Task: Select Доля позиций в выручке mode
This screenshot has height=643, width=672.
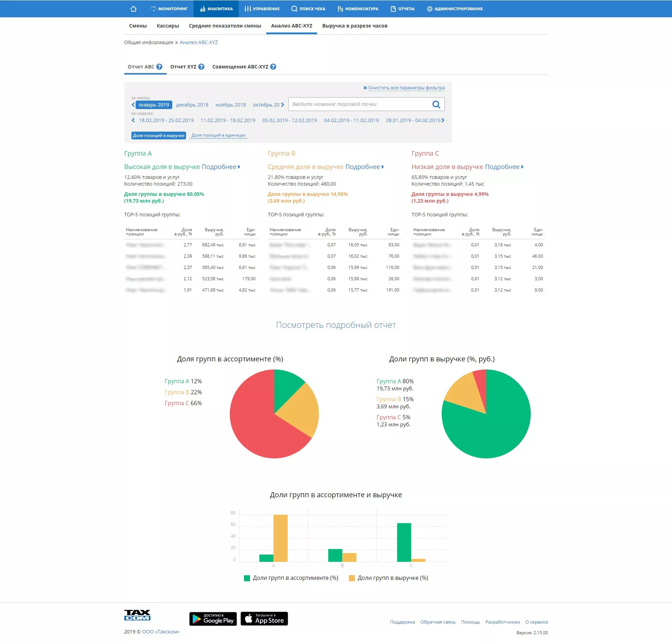Action: [x=159, y=136]
